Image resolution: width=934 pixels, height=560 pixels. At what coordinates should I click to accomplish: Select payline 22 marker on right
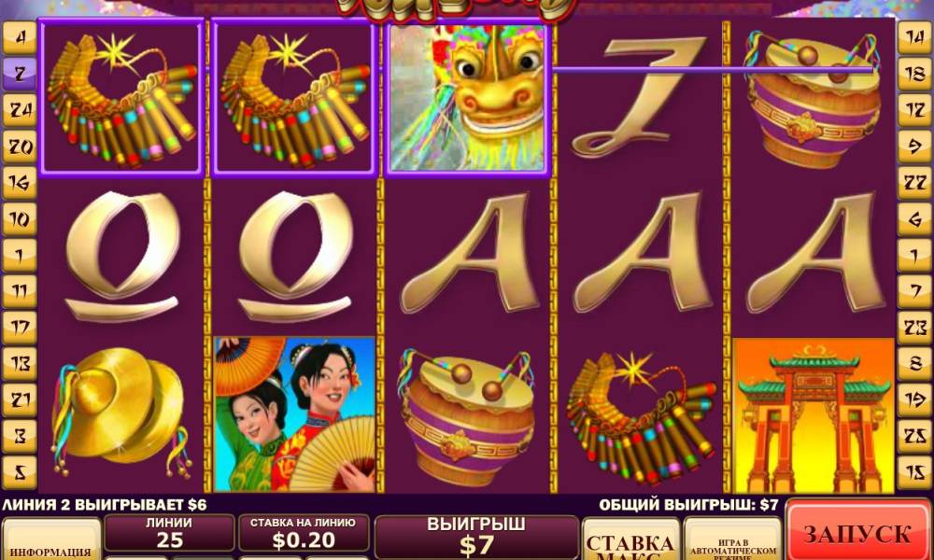click(x=914, y=183)
